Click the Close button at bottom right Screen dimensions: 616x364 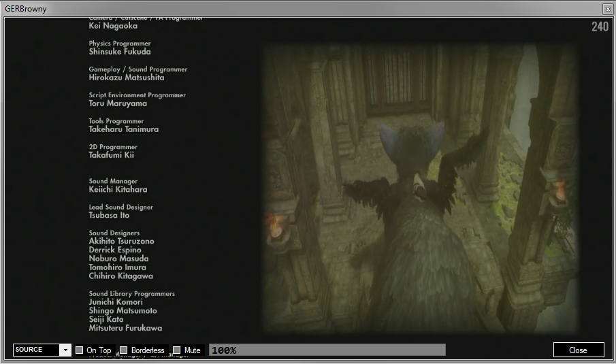click(579, 350)
